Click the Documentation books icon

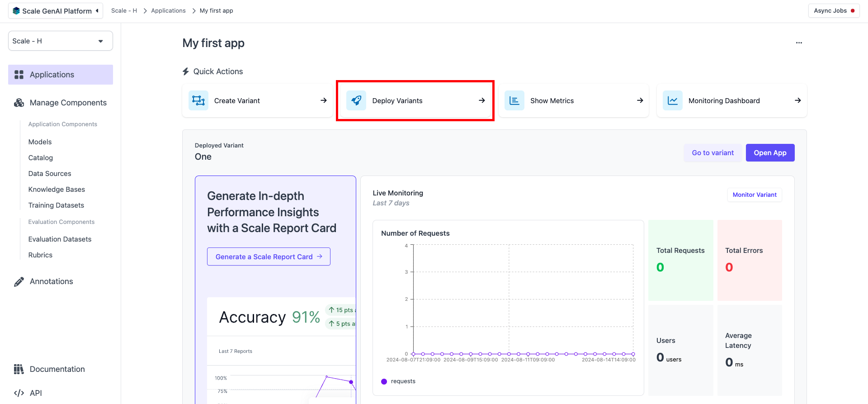coord(19,369)
